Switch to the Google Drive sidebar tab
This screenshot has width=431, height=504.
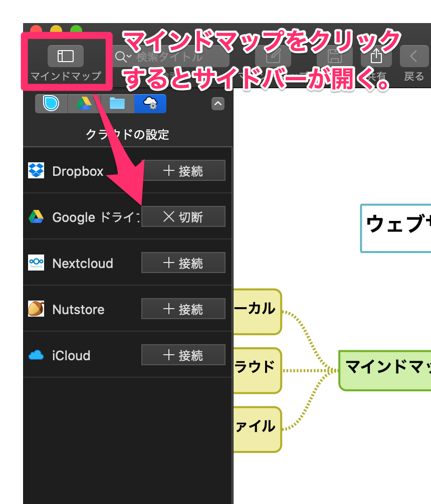[x=84, y=104]
